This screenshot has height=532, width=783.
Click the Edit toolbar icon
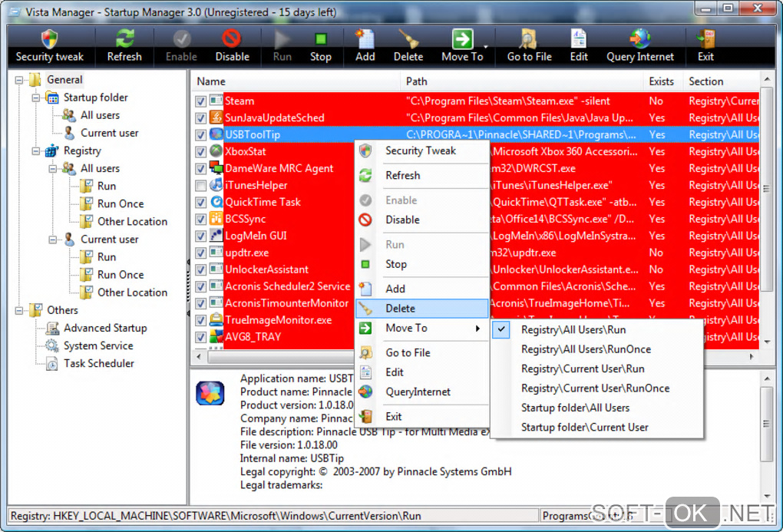[x=579, y=38]
